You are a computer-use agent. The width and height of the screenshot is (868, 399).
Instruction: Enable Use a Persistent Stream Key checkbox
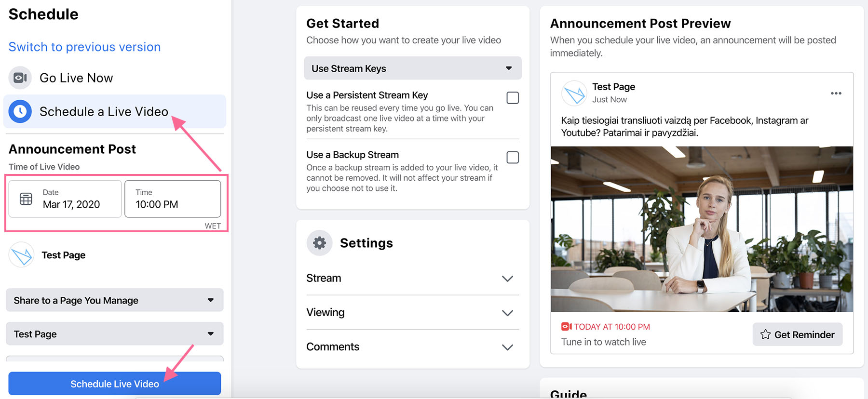pyautogui.click(x=513, y=98)
